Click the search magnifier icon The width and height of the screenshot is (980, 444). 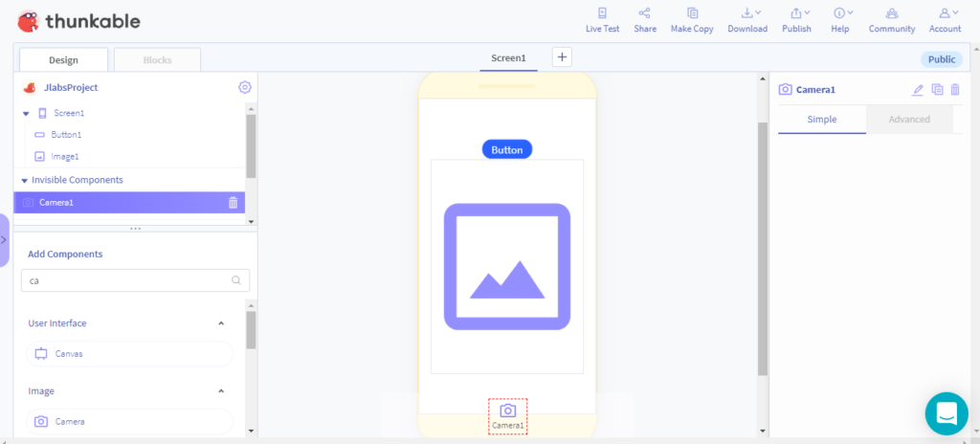point(236,280)
